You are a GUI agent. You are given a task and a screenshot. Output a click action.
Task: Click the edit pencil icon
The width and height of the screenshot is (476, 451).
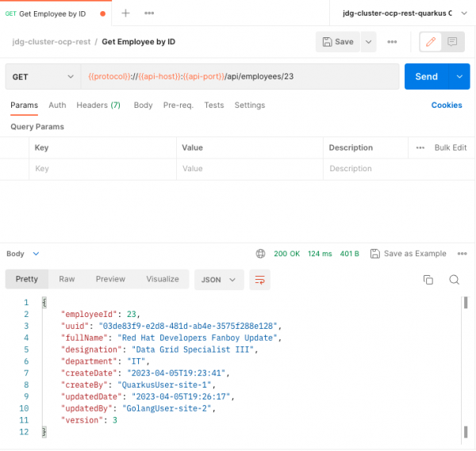(432, 41)
